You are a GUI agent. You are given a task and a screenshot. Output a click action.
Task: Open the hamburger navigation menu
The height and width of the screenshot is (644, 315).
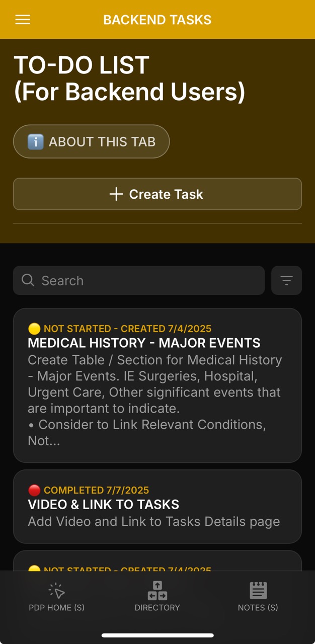(x=22, y=20)
